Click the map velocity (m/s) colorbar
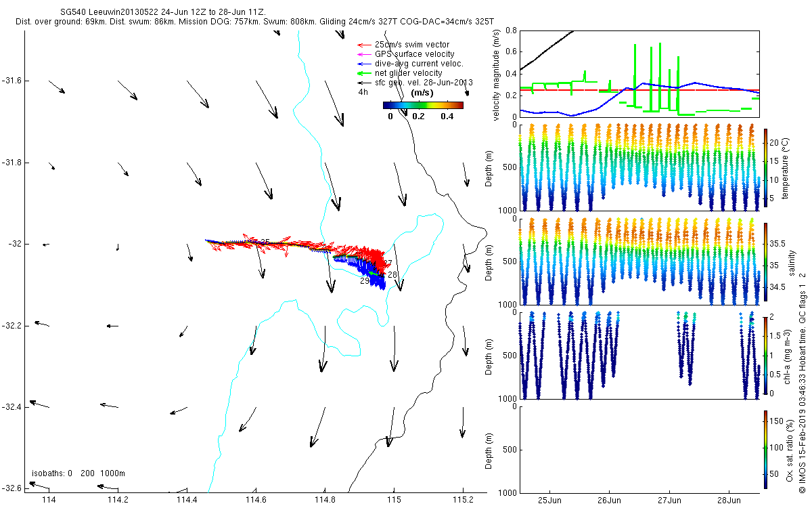 click(x=423, y=105)
